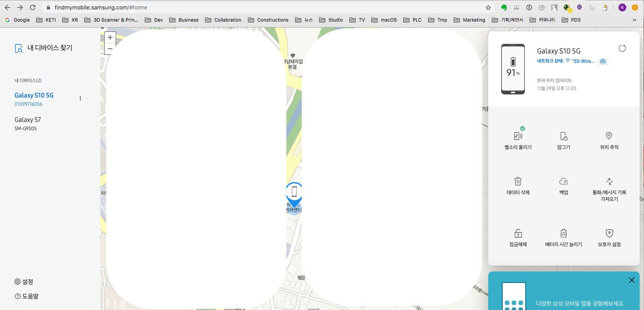Click the phone number 01099716056

pos(28,104)
